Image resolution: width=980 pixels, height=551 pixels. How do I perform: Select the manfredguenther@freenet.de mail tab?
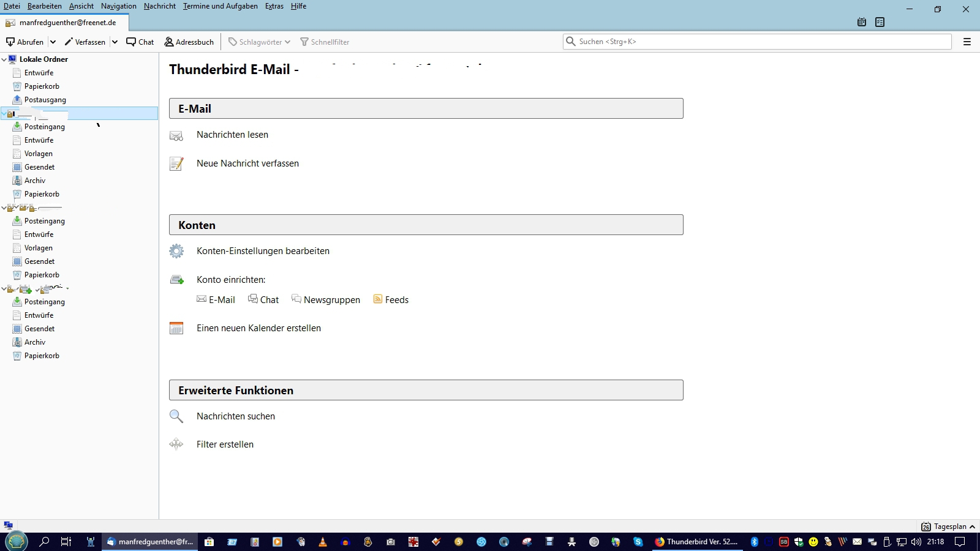pos(64,23)
